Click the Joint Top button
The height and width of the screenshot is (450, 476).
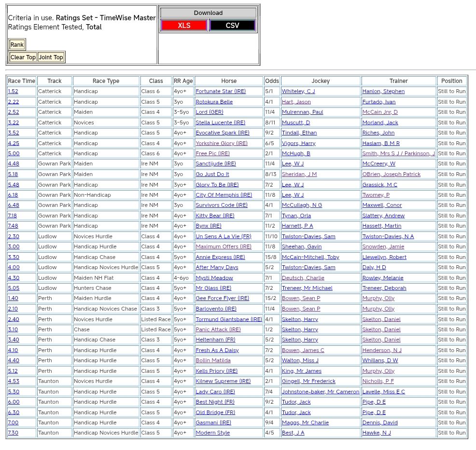point(51,57)
